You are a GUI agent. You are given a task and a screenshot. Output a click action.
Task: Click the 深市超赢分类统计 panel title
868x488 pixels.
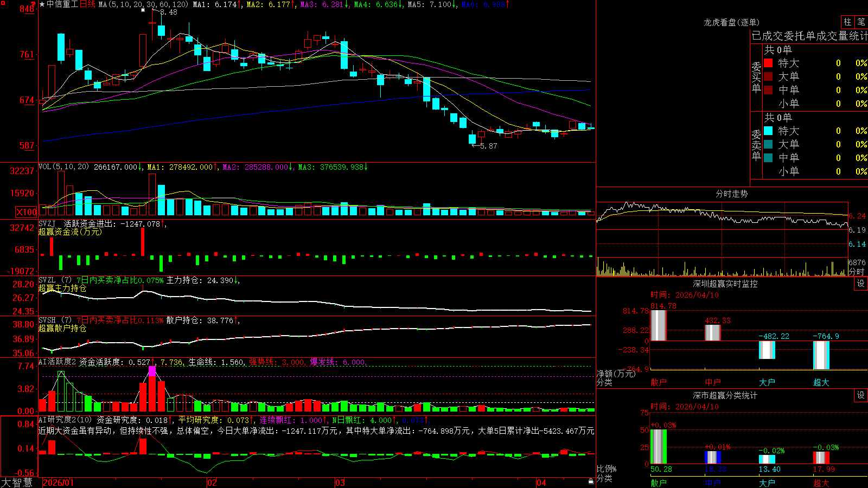coord(725,395)
